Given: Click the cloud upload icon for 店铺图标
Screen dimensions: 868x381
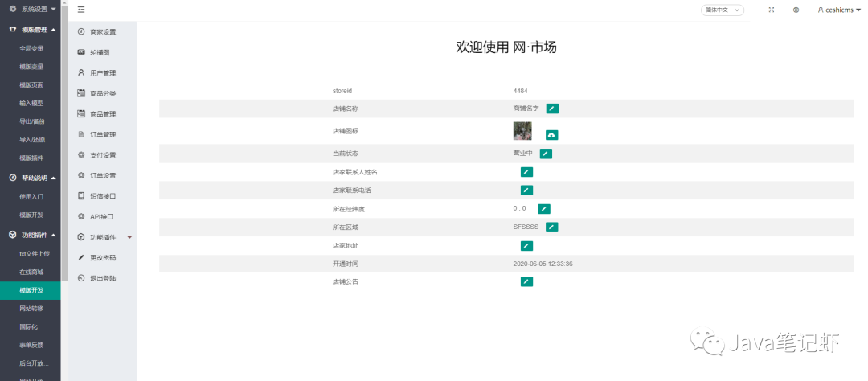Looking at the screenshot, I should click(552, 135).
